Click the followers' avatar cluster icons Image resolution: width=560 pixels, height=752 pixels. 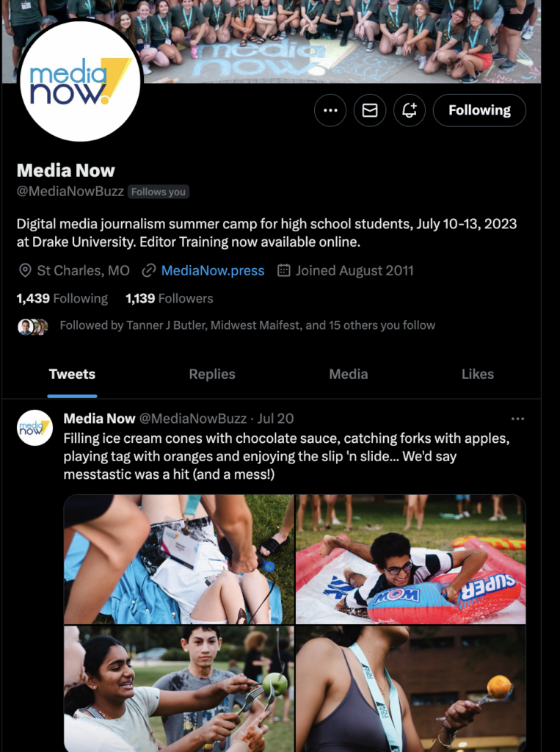pos(32,327)
